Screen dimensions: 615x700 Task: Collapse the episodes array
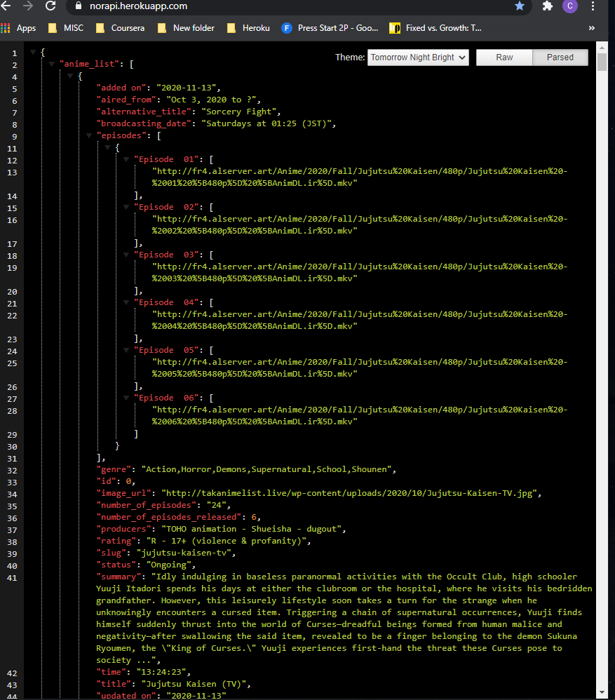pyautogui.click(x=89, y=135)
